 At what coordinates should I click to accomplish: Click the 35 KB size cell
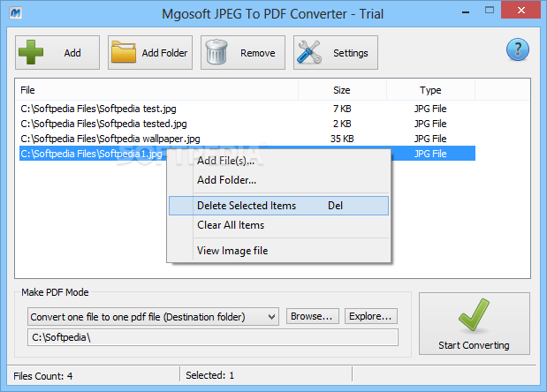(342, 139)
